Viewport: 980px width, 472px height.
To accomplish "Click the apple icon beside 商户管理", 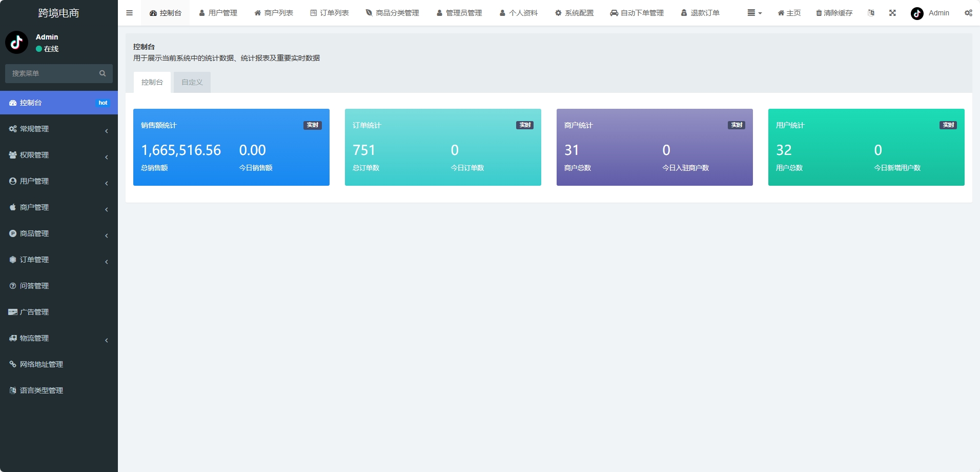I will [x=13, y=207].
